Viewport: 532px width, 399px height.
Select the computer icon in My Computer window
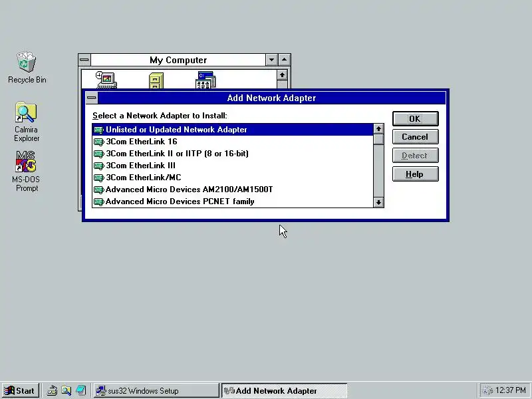106,80
